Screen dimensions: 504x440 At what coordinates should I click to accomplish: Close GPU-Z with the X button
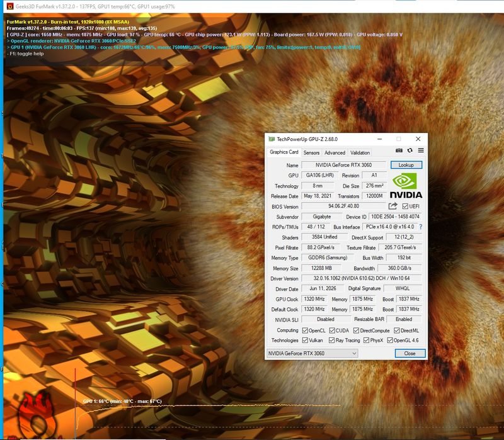[418, 139]
